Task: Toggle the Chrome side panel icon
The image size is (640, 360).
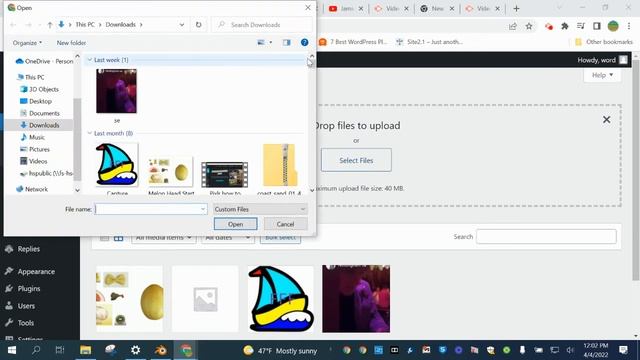Action: click(597, 27)
